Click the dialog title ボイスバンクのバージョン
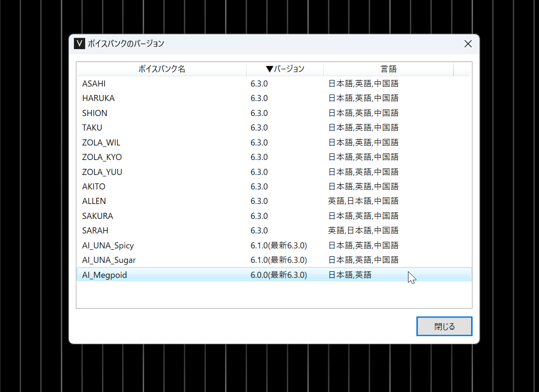Image resolution: width=539 pixels, height=392 pixels. click(x=126, y=44)
